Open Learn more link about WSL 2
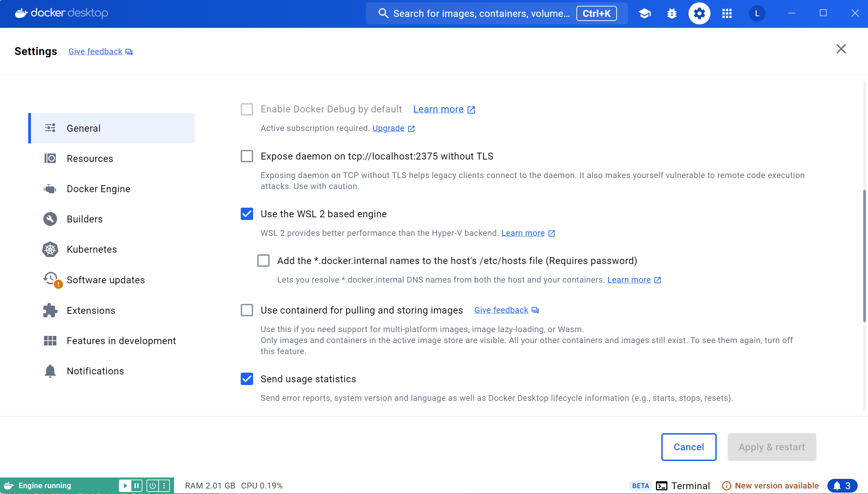Viewport: 868px width, 494px height. (x=528, y=233)
